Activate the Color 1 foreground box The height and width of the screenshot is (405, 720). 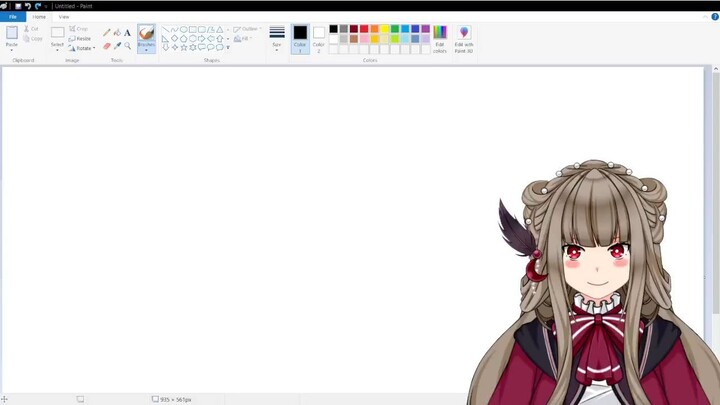300,39
